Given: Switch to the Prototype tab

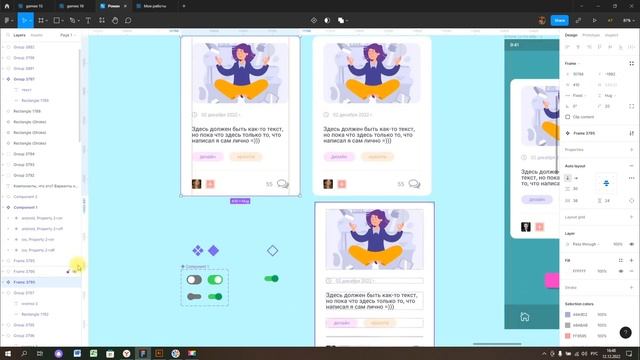Looking at the screenshot, I should click(x=591, y=35).
